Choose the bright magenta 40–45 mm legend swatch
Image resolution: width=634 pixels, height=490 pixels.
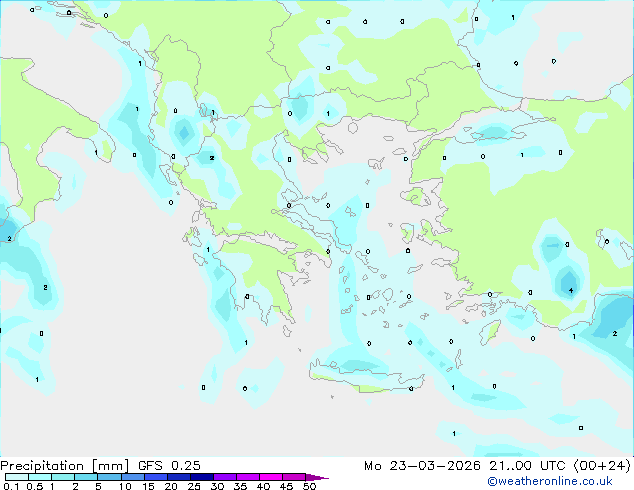coord(271,477)
